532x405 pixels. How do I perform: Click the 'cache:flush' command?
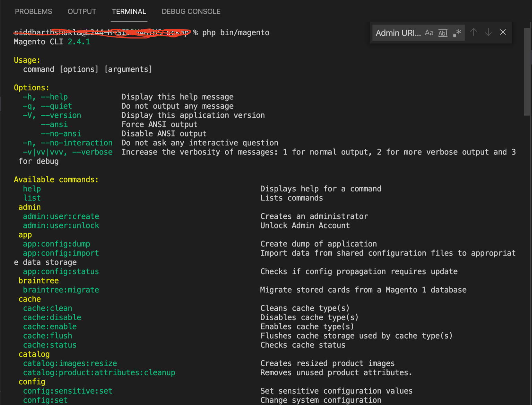coord(48,336)
